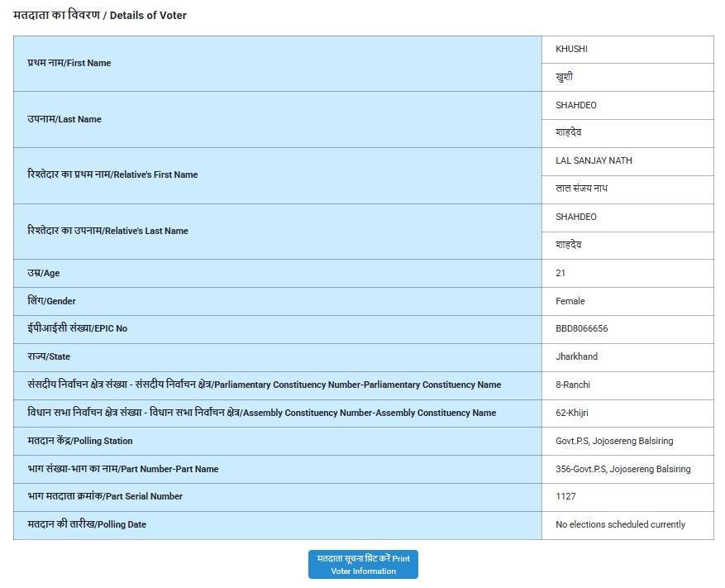725x588 pixels.
Task: Click the Hindi relative name लाल संजय नाथ
Action: click(x=581, y=189)
